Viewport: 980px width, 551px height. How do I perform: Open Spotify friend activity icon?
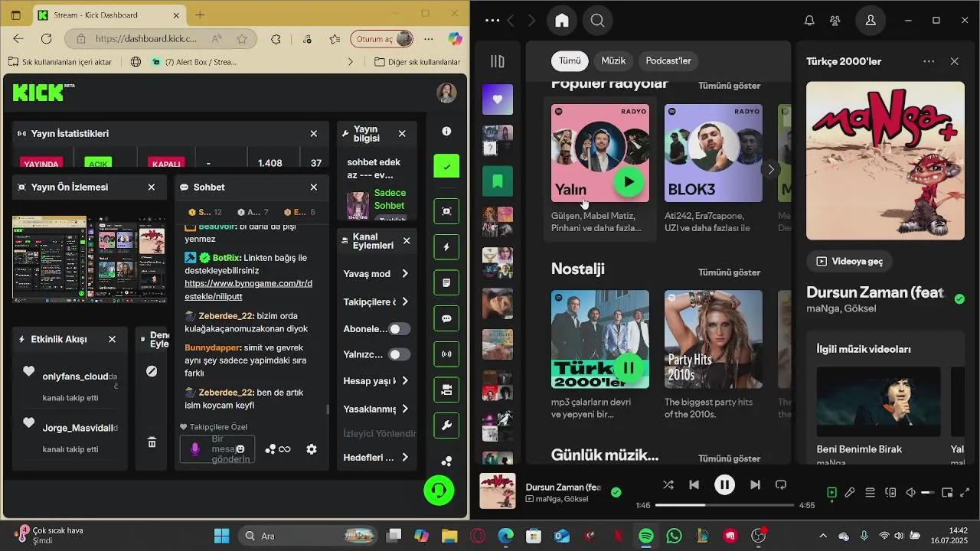pyautogui.click(x=835, y=21)
